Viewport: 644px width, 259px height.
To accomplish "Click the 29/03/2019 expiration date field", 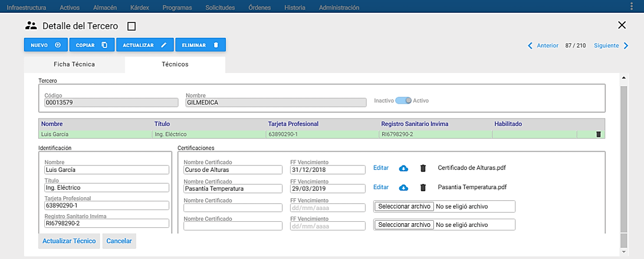I will (x=328, y=189).
